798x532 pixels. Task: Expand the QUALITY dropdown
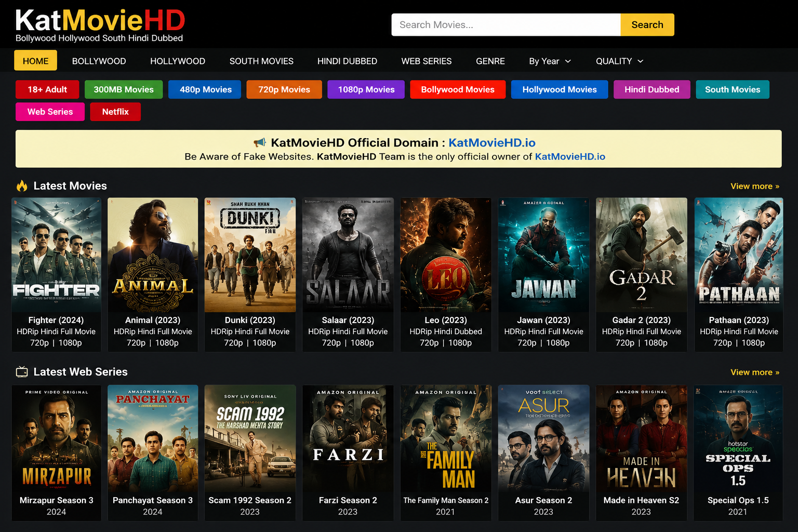620,61
